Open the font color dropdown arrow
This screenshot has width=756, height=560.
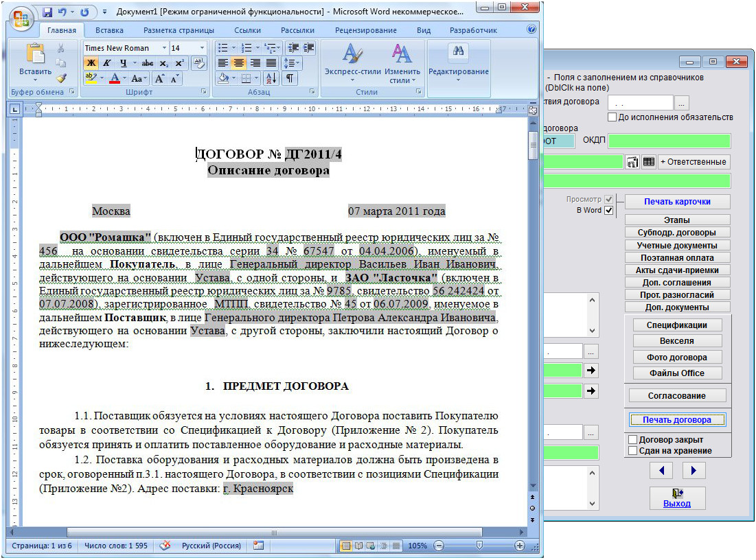tap(124, 78)
